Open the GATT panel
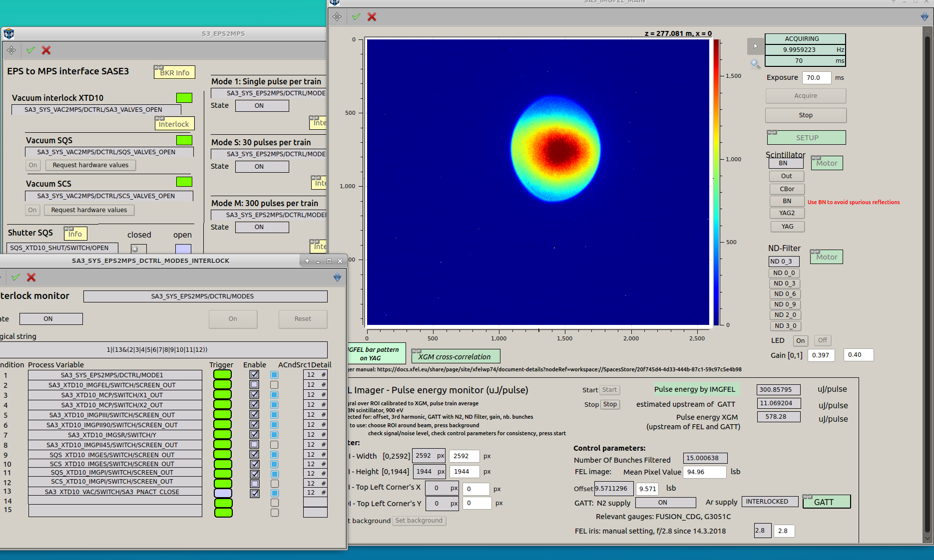The width and height of the screenshot is (934, 560). click(827, 502)
